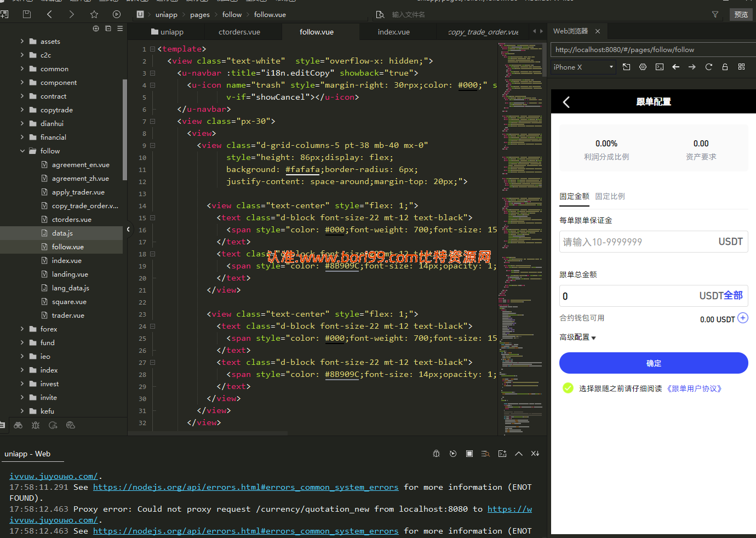
Task: Rerun the uniapp - Web console process
Action: (x=453, y=454)
